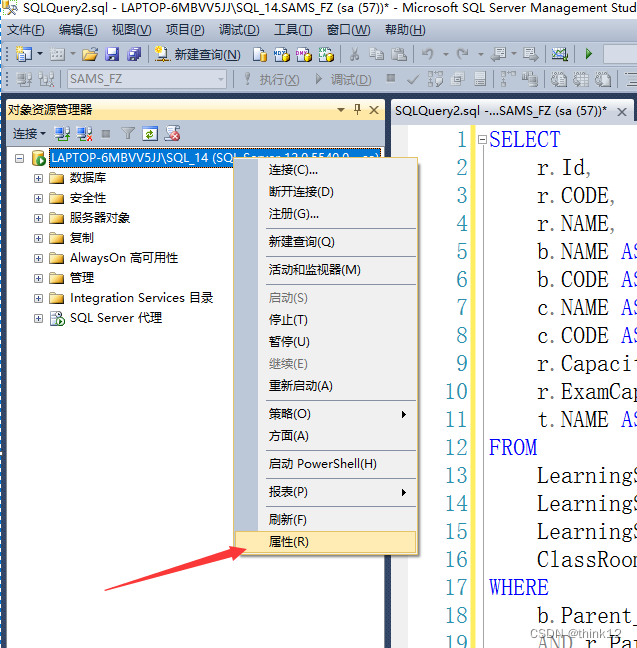Open the 帮助(H) menu
The height and width of the screenshot is (648, 637).
coord(405,30)
